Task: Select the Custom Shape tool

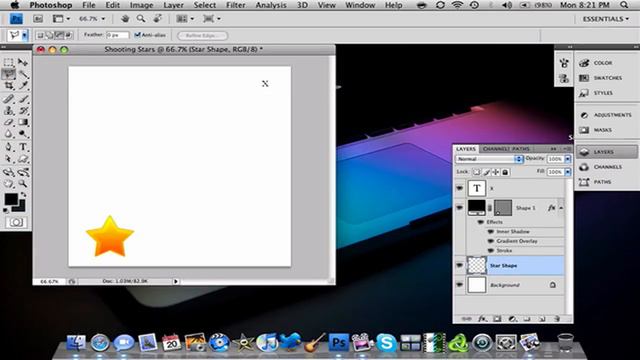Action: (x=23, y=159)
